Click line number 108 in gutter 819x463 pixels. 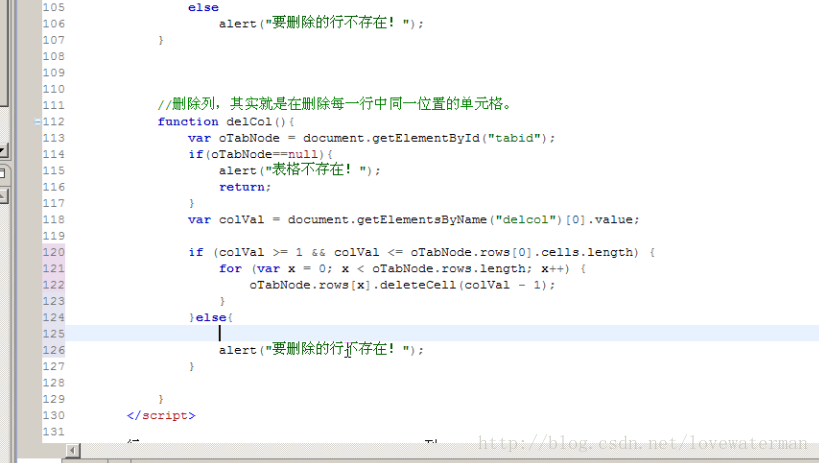(x=54, y=56)
